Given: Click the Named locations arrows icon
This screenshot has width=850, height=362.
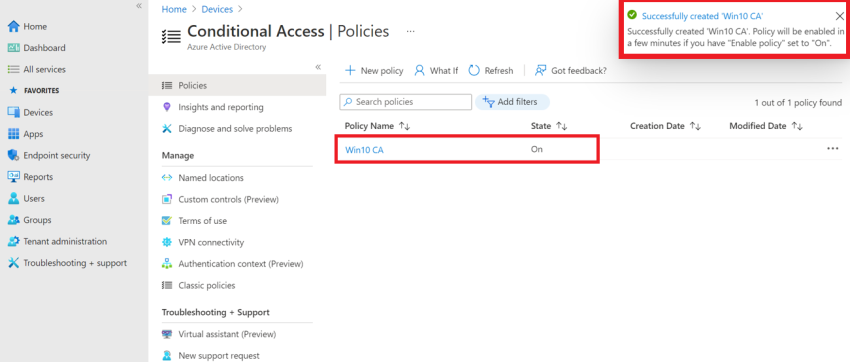Looking at the screenshot, I should coord(167,178).
